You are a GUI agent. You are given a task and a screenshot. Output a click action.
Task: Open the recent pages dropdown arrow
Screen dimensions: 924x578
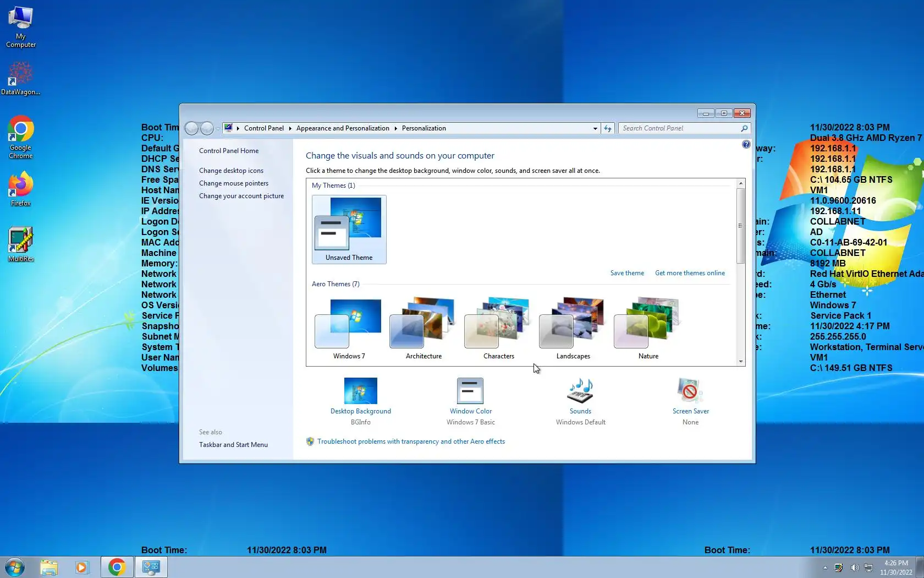pos(218,128)
